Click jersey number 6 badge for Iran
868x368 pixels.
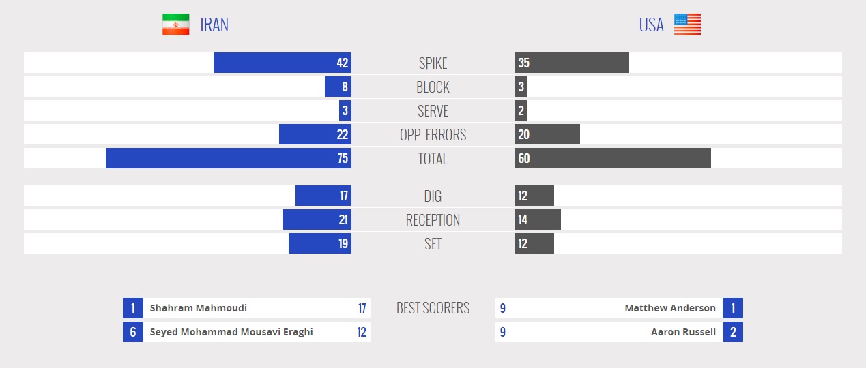pos(133,332)
